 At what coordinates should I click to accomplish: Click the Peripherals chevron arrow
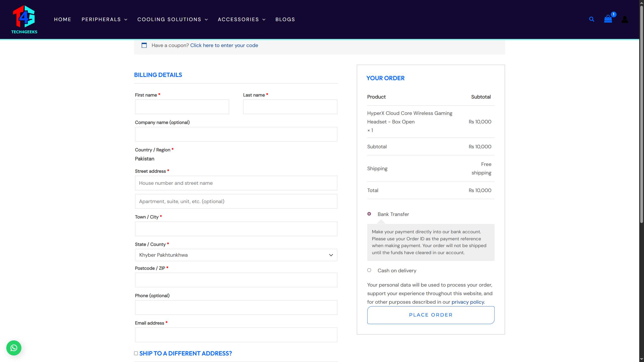tap(126, 20)
